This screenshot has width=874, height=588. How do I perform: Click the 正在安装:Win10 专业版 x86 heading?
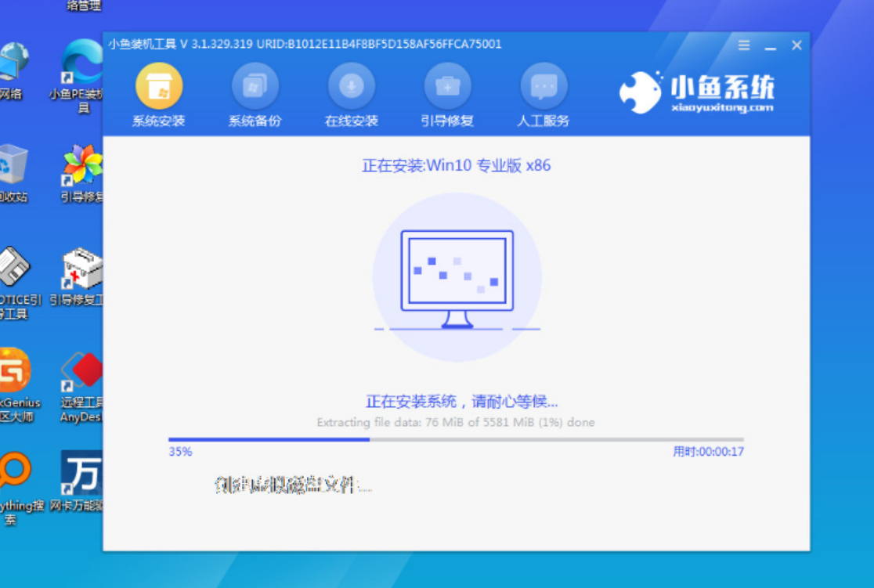(x=456, y=165)
